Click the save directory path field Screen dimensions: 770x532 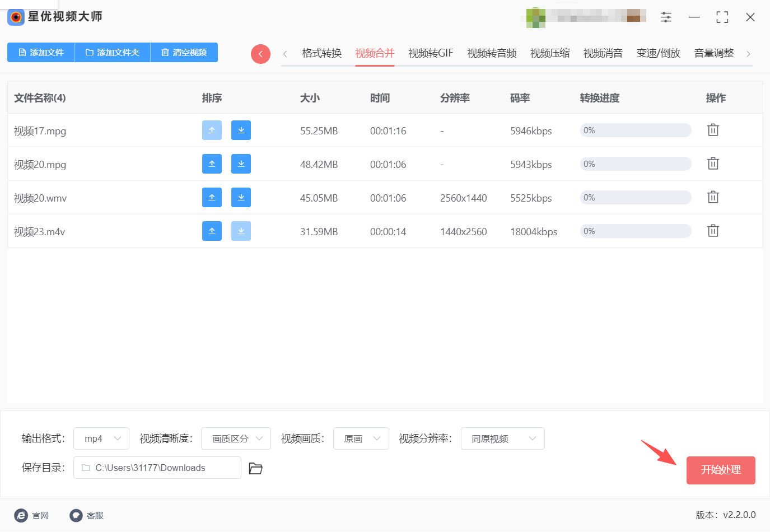(157, 468)
